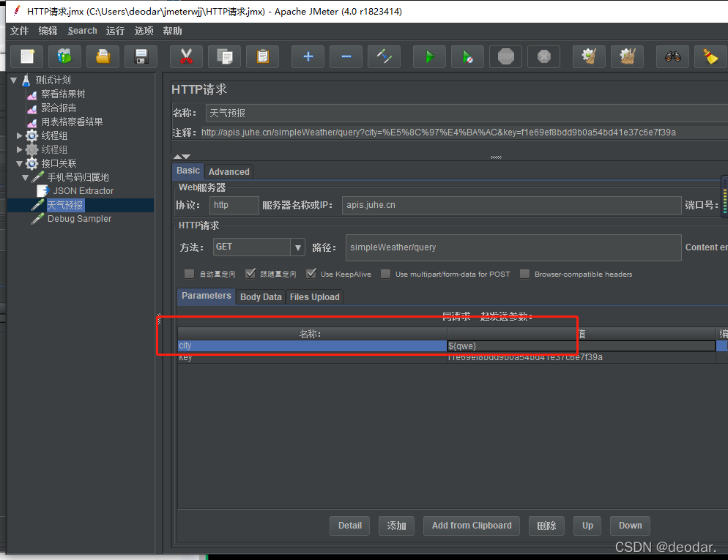The height and width of the screenshot is (560, 728).
Task: Expand the disabled second 线程组 node
Action: pos(20,150)
